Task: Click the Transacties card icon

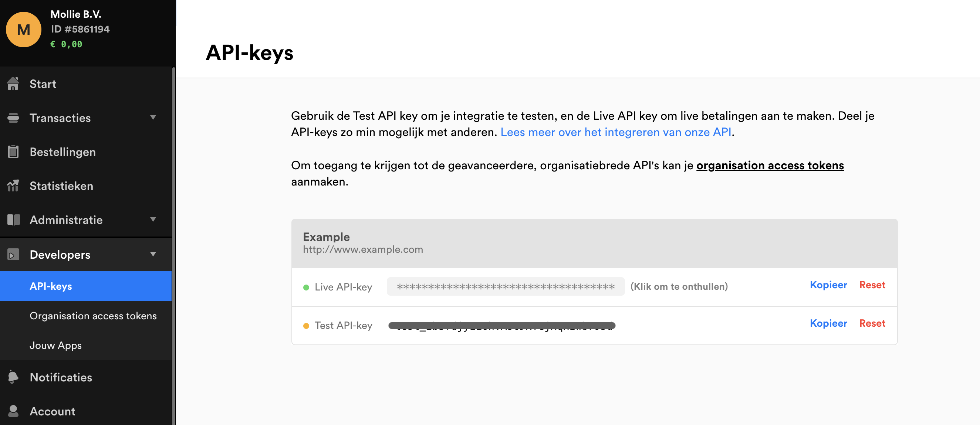Action: coord(13,118)
